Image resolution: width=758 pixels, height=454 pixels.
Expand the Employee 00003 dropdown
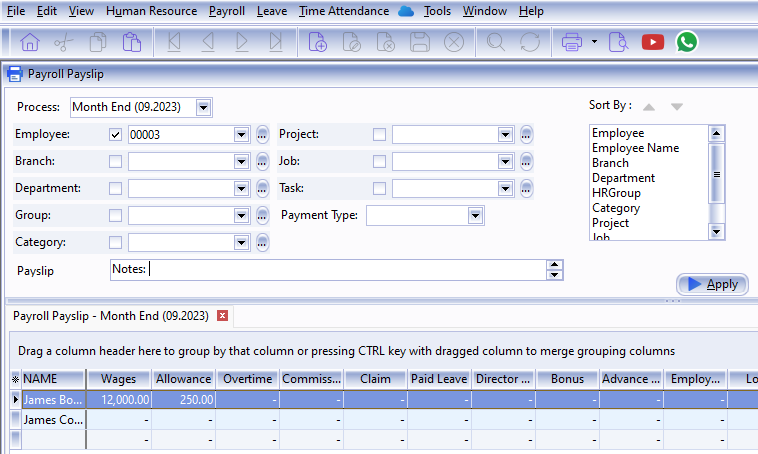[x=241, y=134]
